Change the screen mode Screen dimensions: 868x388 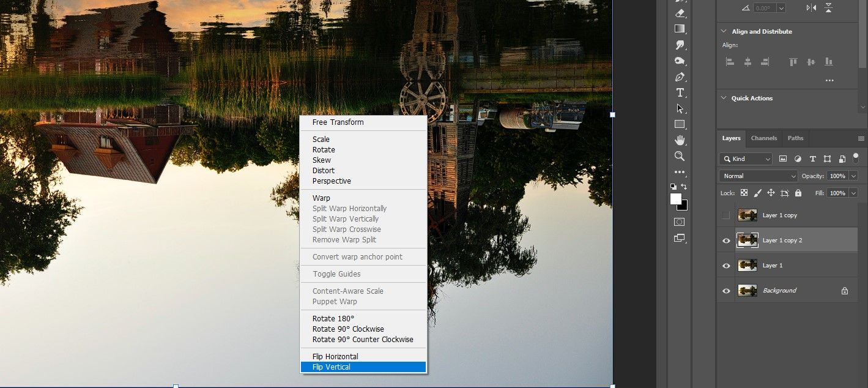(680, 238)
